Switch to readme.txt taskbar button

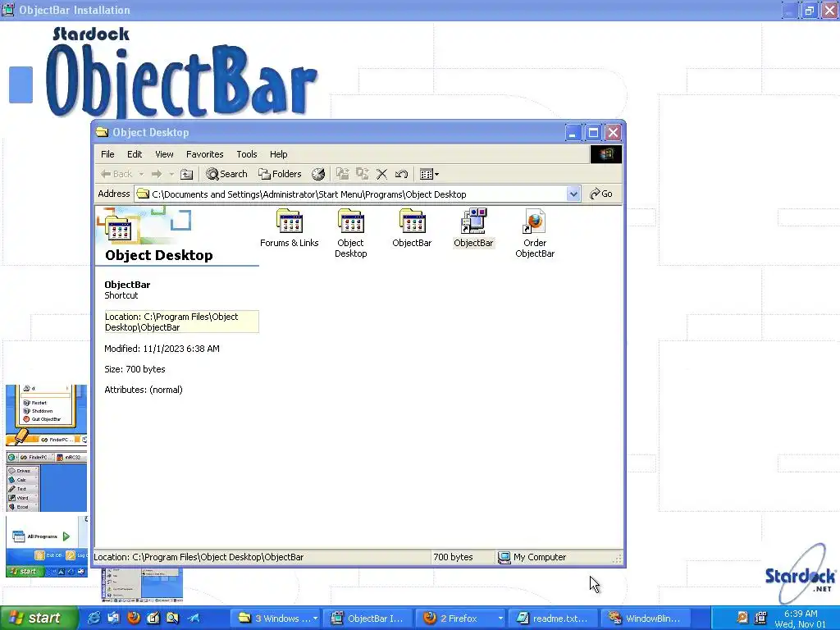pos(551,619)
